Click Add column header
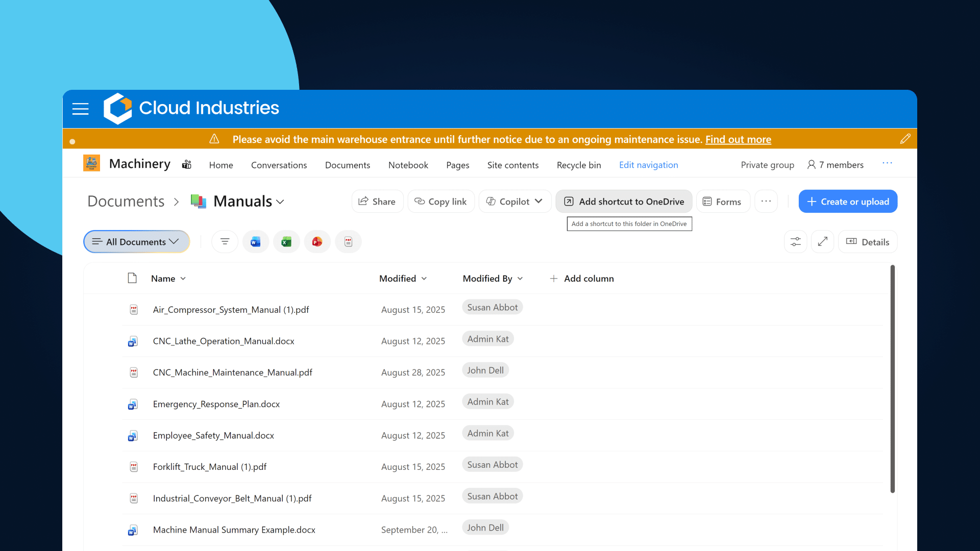 point(582,279)
